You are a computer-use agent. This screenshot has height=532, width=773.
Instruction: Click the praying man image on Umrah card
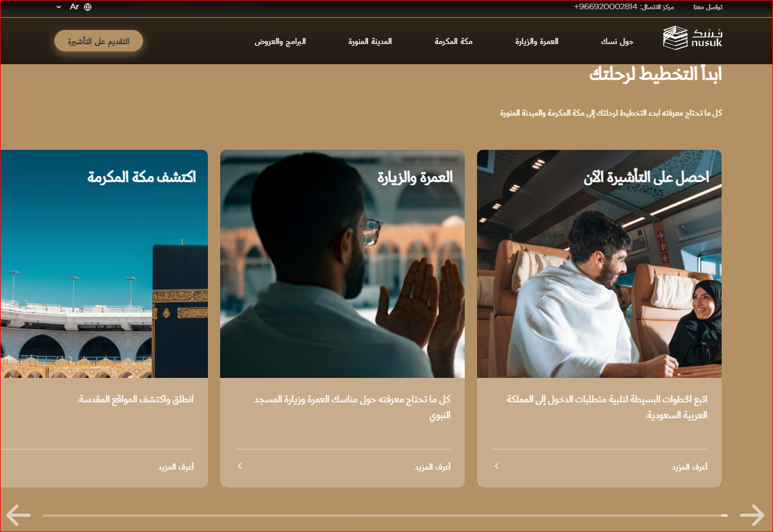342,275
